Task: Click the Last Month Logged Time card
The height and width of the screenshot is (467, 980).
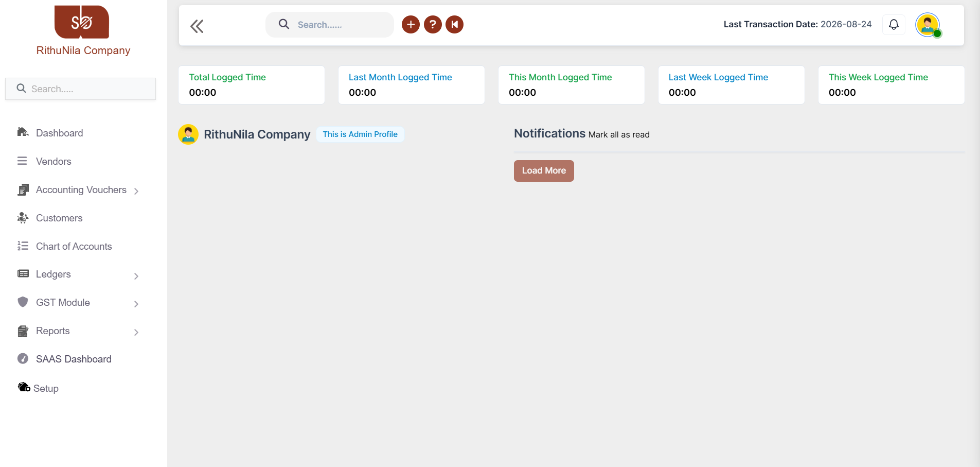Action: coord(412,85)
